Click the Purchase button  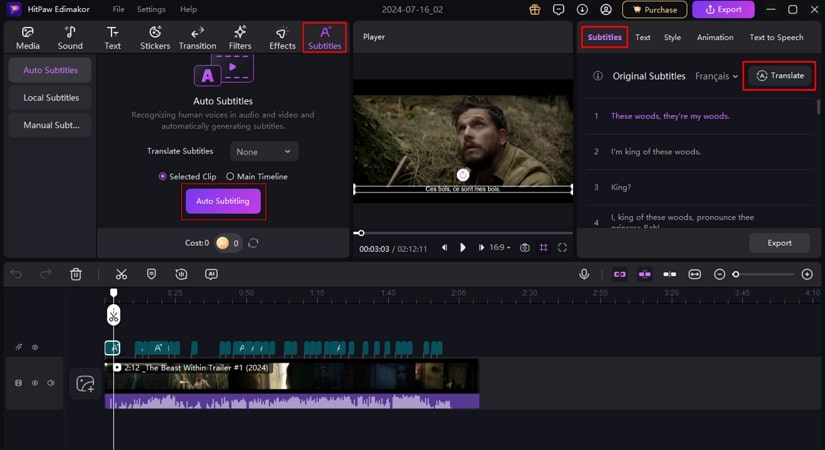(x=655, y=9)
